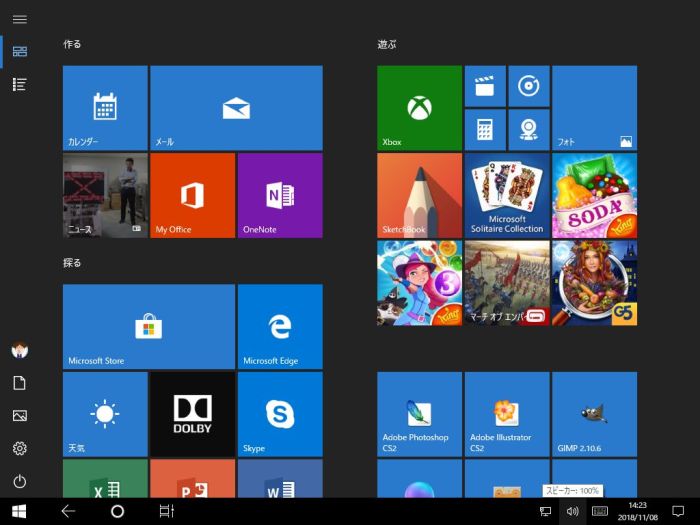Switch to the All apps list view
Screen dimensions: 700x525
point(19,85)
